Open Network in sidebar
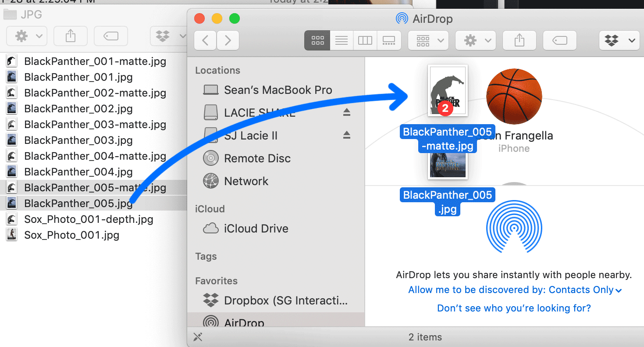The width and height of the screenshot is (644, 347). [x=236, y=181]
